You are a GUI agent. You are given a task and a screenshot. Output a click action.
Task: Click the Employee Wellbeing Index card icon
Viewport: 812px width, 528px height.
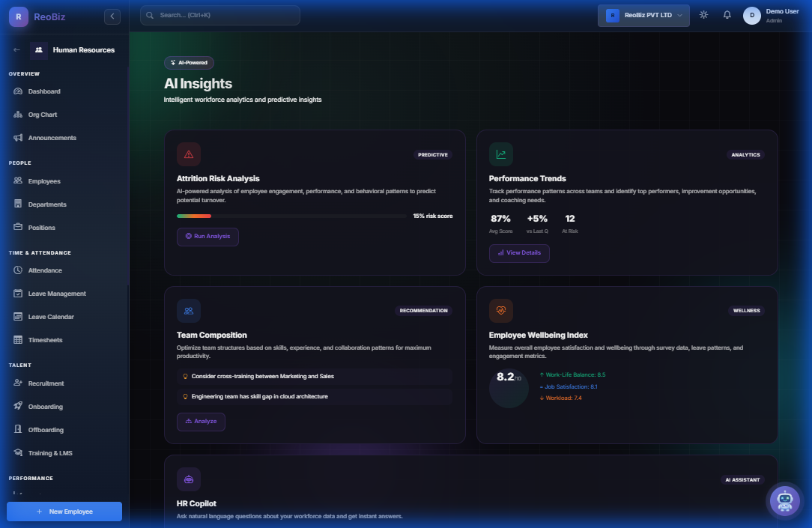(500, 310)
